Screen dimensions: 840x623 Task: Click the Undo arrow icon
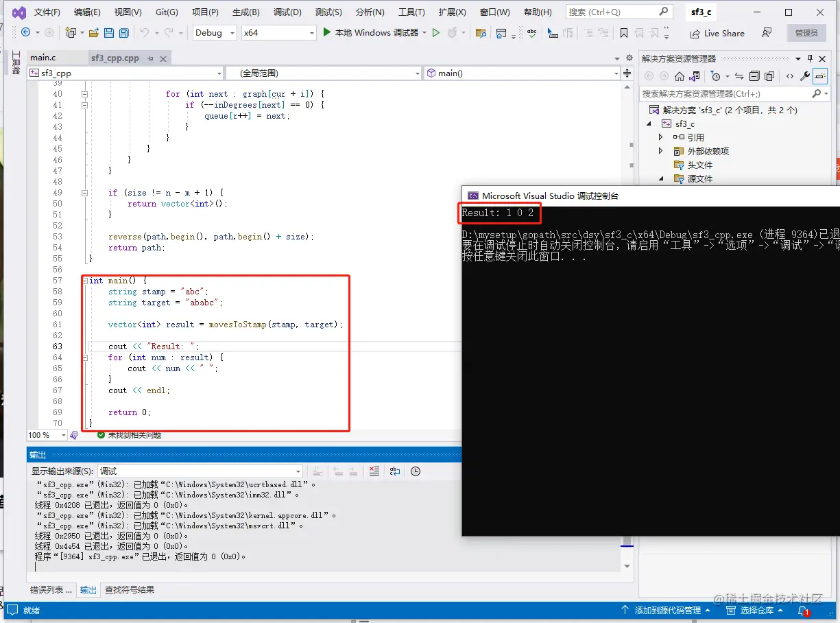[144, 32]
